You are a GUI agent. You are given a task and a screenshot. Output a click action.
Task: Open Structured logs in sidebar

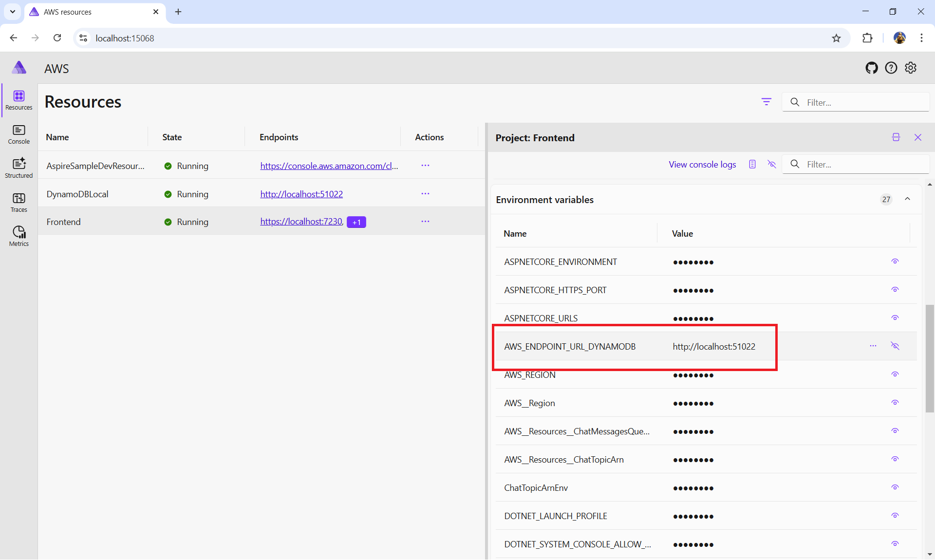pos(19,168)
